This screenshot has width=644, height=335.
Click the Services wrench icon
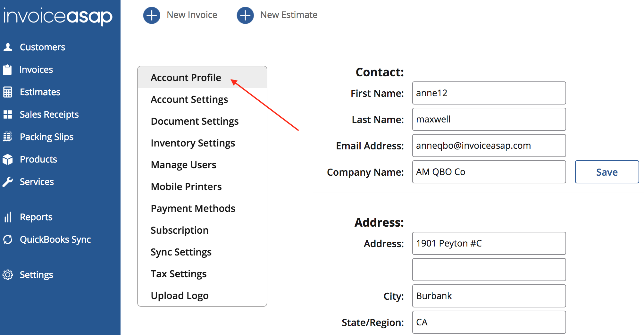pos(8,182)
